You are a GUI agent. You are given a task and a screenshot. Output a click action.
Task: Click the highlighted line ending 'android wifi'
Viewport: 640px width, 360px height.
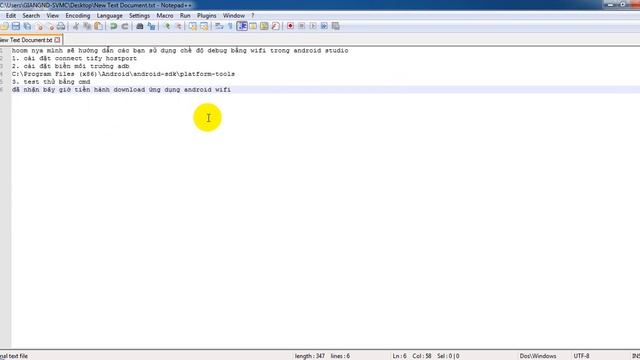point(121,89)
